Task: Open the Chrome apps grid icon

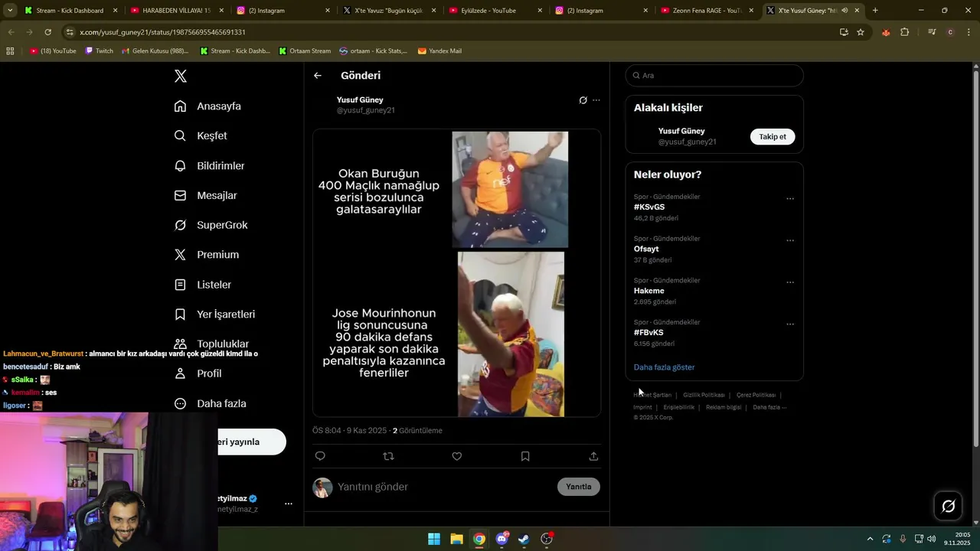Action: pos(10,51)
